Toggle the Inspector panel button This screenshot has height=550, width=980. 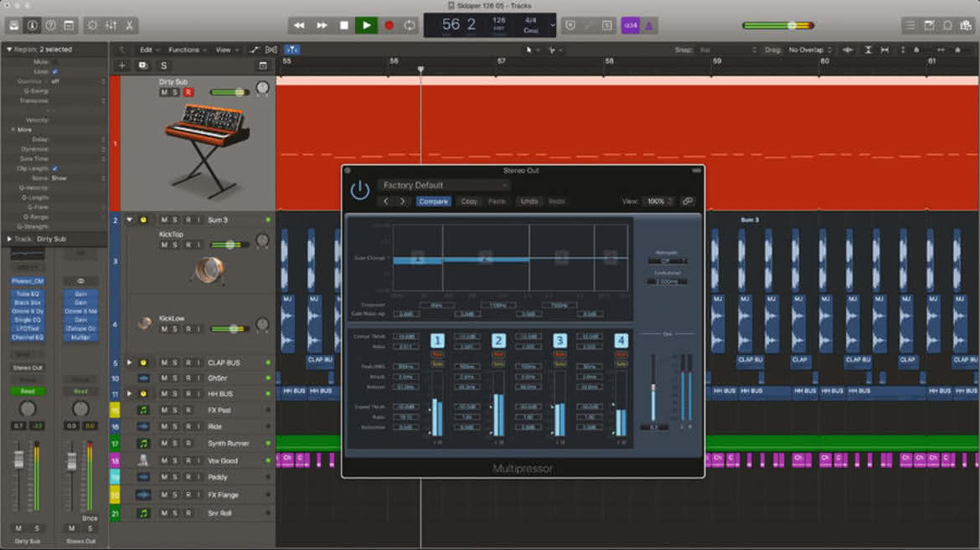point(32,26)
